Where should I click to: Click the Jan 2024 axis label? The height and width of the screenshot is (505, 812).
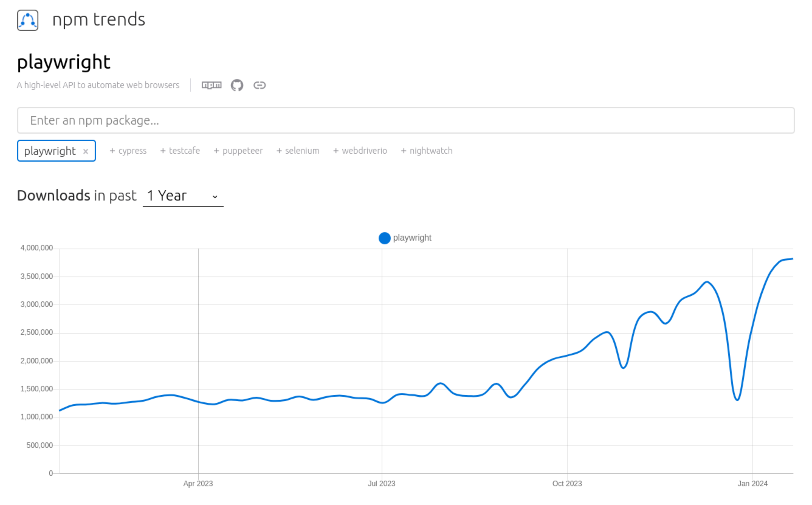[x=753, y=484]
